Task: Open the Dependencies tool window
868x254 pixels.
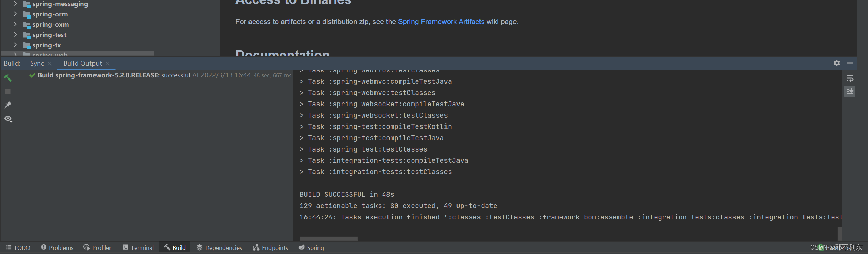Action: (x=219, y=247)
